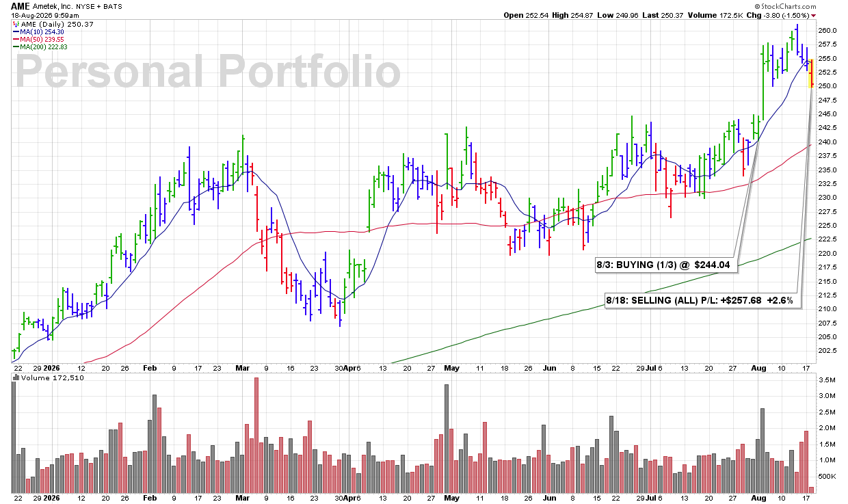The height and width of the screenshot is (504, 848).
Task: Click the red MA(50) legend line swatch
Action: pos(15,40)
